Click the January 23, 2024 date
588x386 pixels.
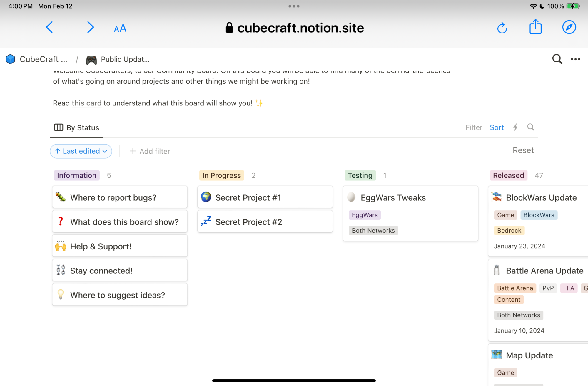(x=519, y=246)
